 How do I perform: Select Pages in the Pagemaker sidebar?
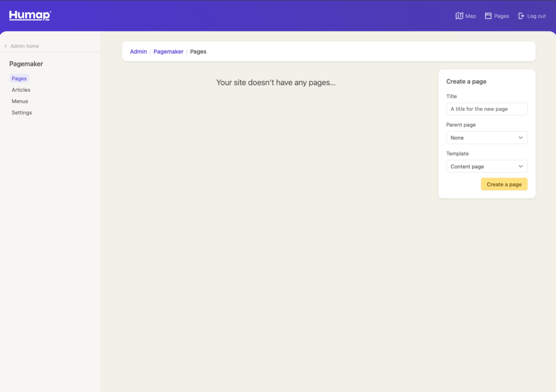point(19,79)
